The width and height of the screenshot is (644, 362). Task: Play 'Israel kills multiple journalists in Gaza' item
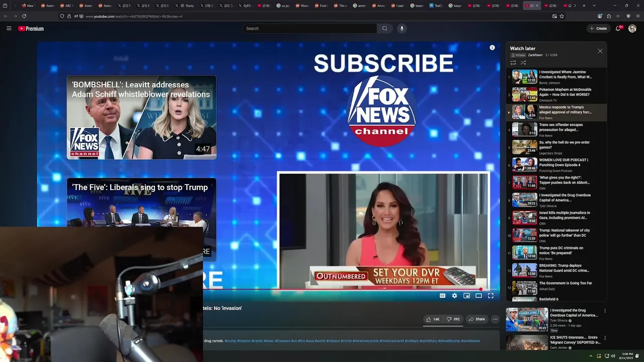tap(556, 218)
